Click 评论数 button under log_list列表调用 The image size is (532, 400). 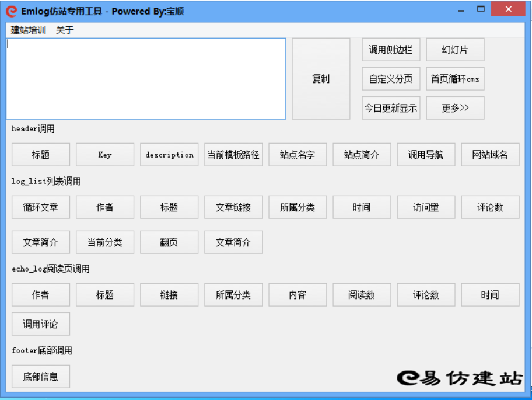490,207
